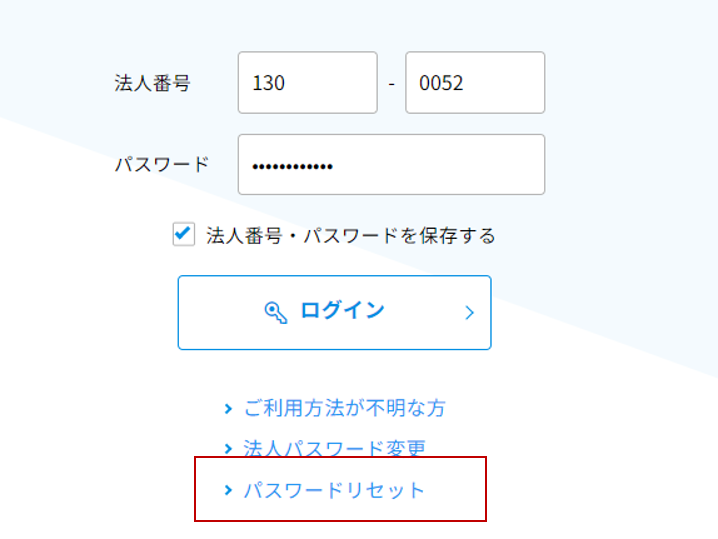Click the red highlighted box around パスワードリセット
The image size is (718, 539).
point(340,489)
